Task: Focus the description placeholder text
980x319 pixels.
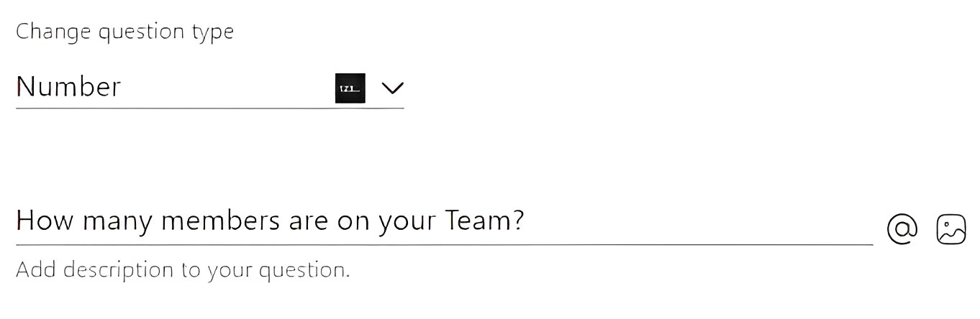Action: 183,271
